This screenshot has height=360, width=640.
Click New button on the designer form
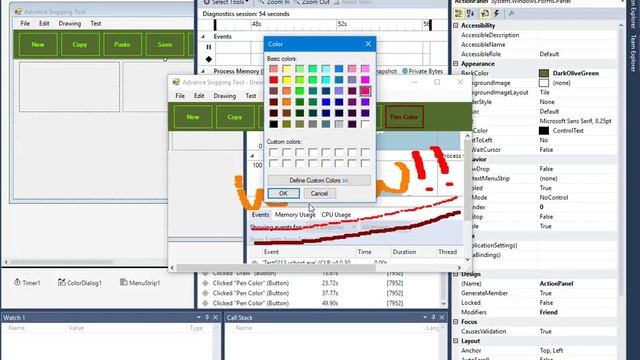(x=38, y=44)
